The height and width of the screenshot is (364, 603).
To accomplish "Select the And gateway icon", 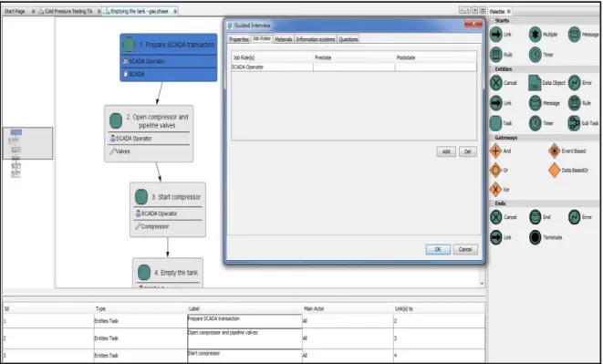I will pyautogui.click(x=495, y=151).
